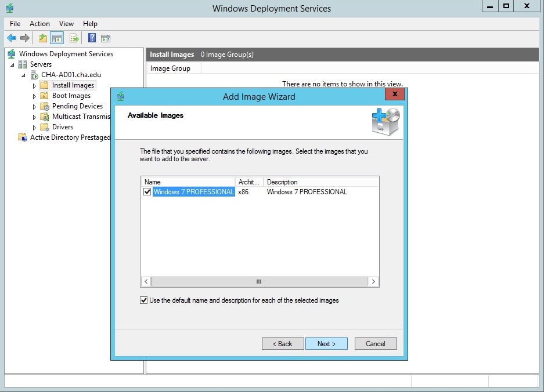Click the Back button in wizard

coord(283,343)
